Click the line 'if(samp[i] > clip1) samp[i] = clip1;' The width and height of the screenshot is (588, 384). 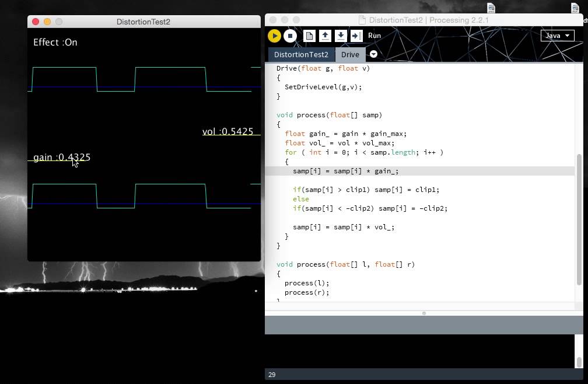coord(366,190)
